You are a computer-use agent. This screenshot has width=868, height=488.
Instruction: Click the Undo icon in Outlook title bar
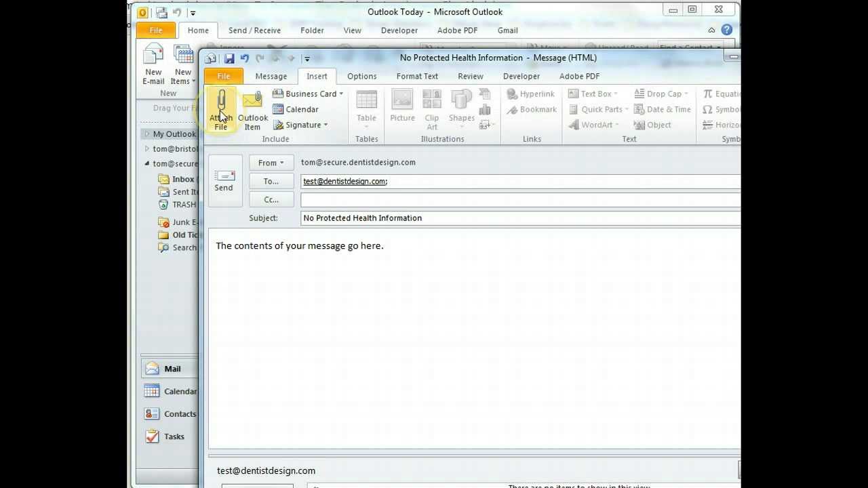click(177, 12)
